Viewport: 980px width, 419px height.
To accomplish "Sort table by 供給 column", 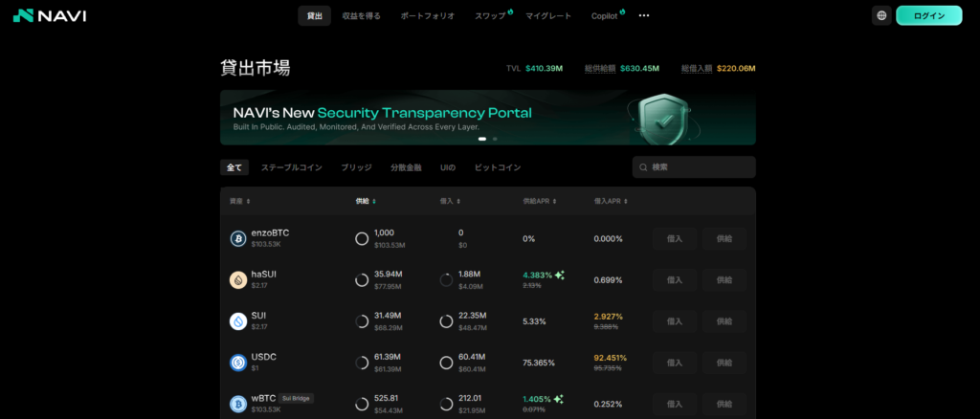I will 365,201.
